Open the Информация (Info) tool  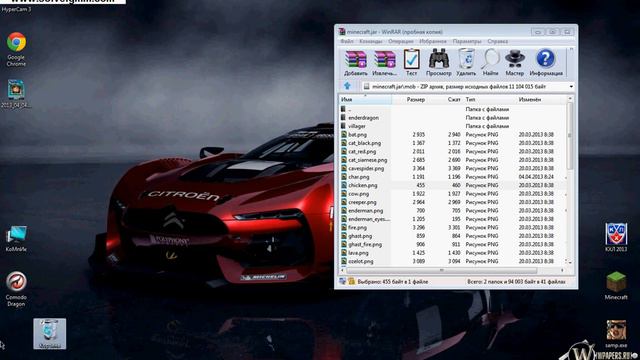[x=546, y=62]
